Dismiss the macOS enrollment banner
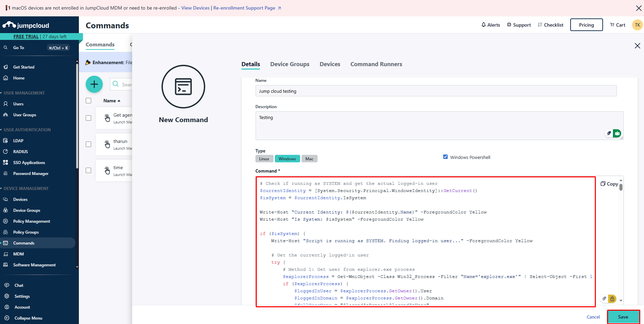The image size is (644, 324). 639,8
